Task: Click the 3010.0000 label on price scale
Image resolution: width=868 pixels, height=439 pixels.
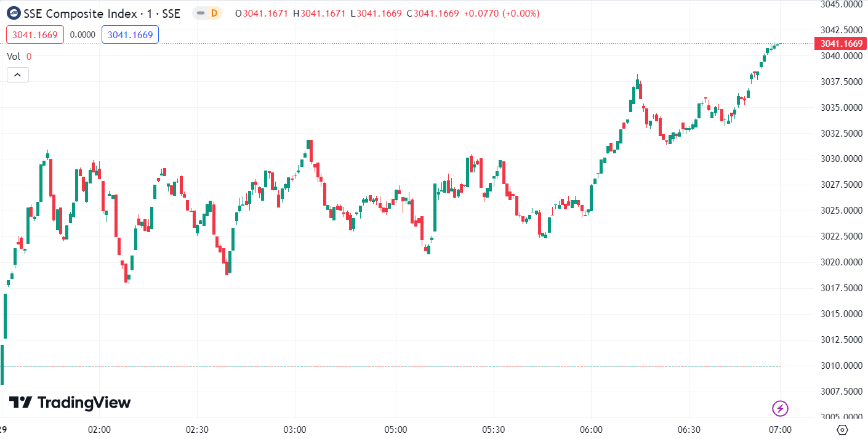Action: coord(842,366)
